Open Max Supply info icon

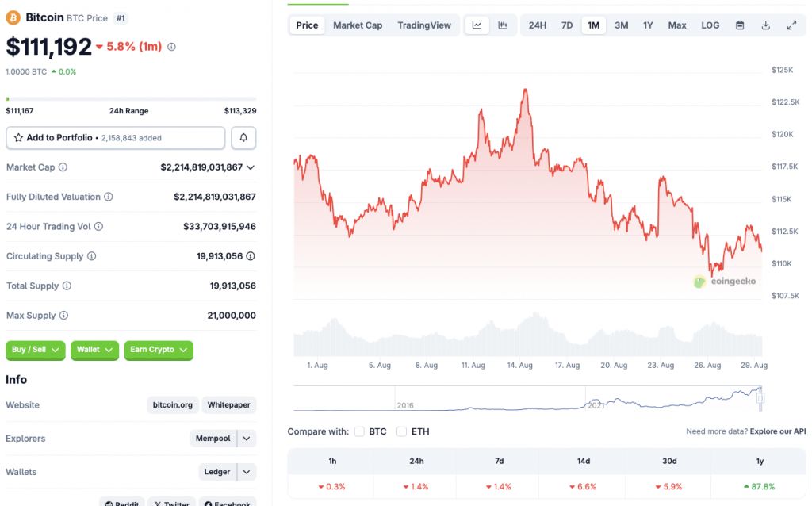(x=63, y=316)
